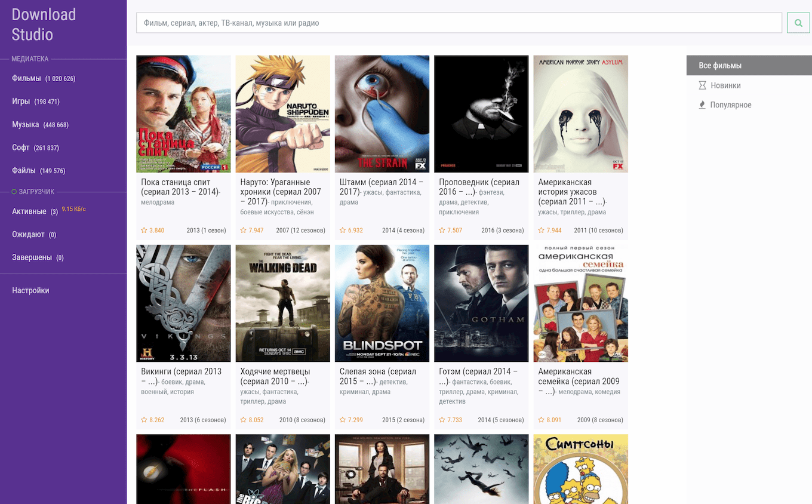Open The Strain poster thumbnail
Image resolution: width=812 pixels, height=504 pixels.
click(382, 114)
